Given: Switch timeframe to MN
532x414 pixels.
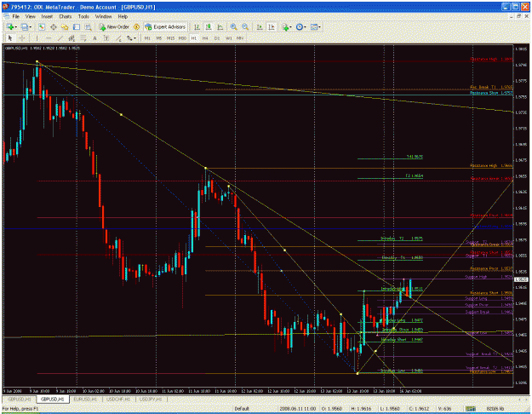Looking at the screenshot, I should click(240, 38).
